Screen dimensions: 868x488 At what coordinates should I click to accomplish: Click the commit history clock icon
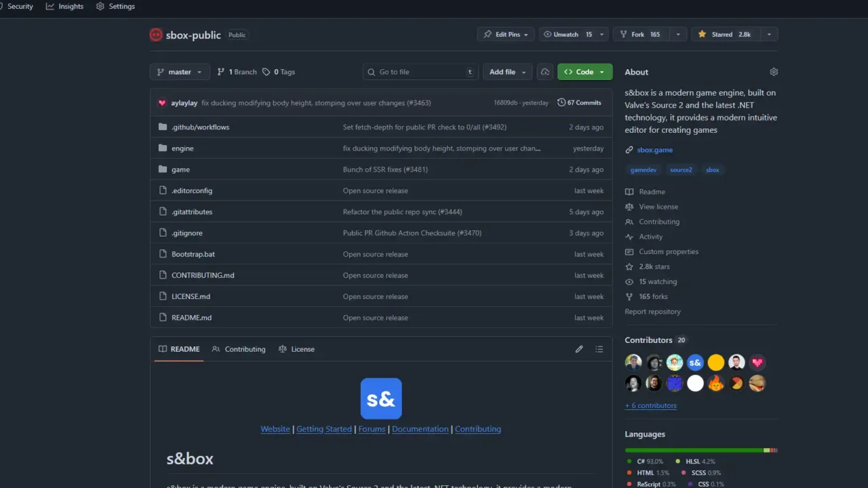point(562,102)
